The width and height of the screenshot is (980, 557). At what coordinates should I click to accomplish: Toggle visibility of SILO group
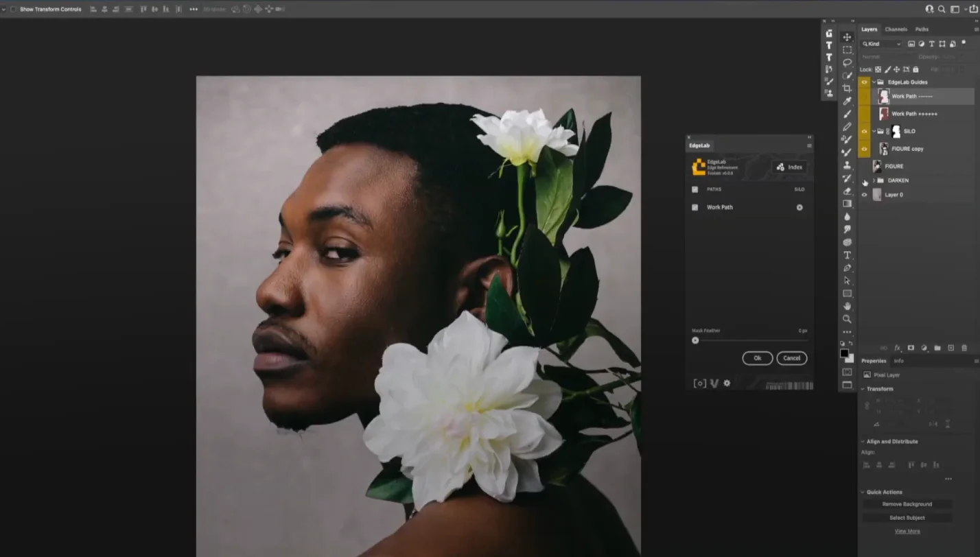tap(864, 131)
